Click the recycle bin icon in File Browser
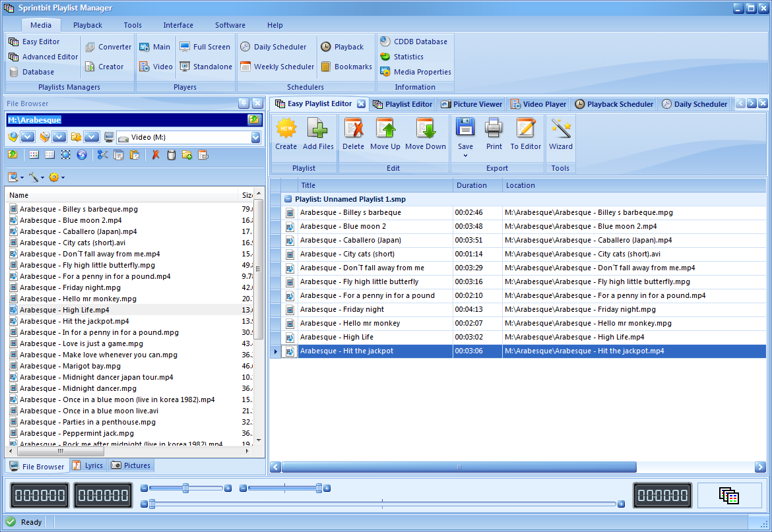 click(x=172, y=155)
